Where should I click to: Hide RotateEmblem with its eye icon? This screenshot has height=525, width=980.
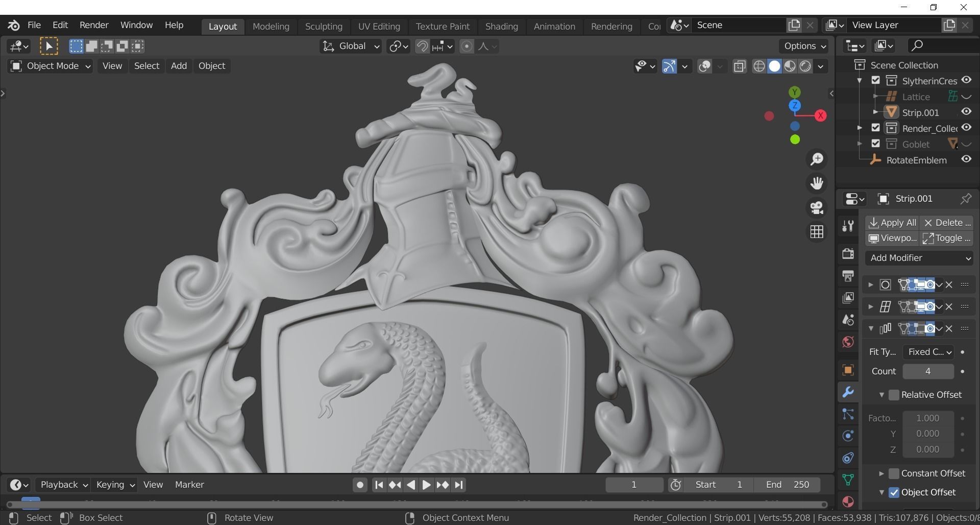[x=966, y=159]
